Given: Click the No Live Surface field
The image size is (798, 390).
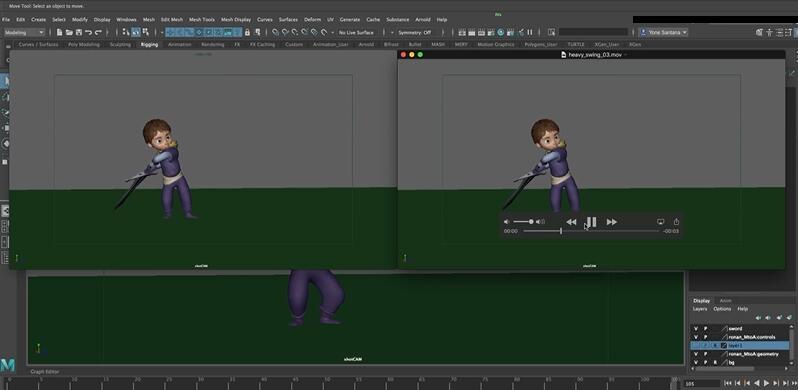Looking at the screenshot, I should (x=356, y=32).
